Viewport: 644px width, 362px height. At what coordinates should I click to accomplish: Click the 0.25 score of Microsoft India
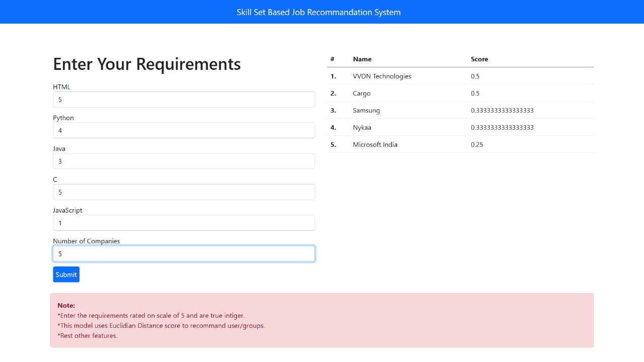pos(475,144)
